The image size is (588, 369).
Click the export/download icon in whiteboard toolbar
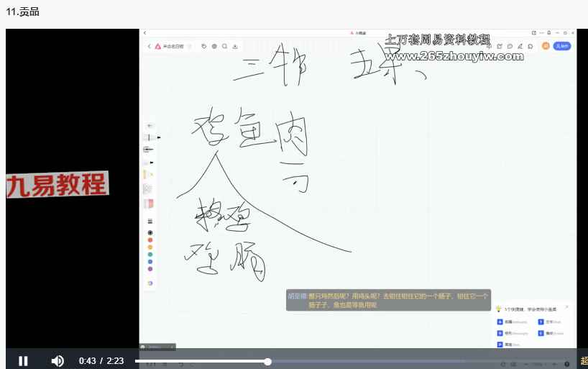[235, 46]
